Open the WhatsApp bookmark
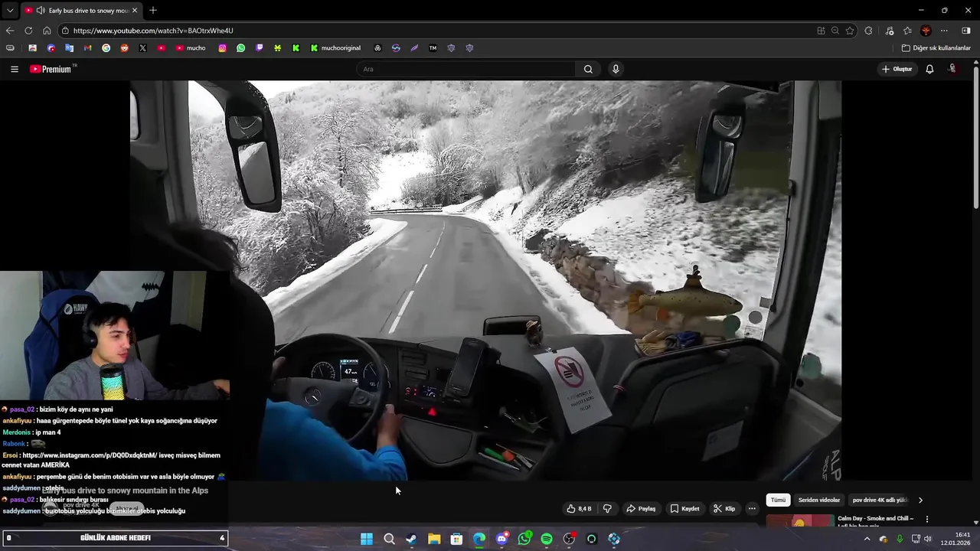980x551 pixels. 240,47
